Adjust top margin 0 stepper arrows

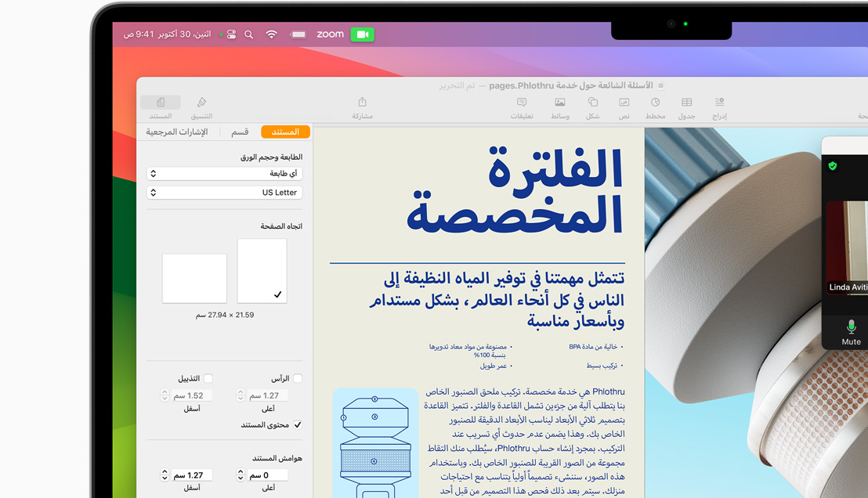point(241,475)
